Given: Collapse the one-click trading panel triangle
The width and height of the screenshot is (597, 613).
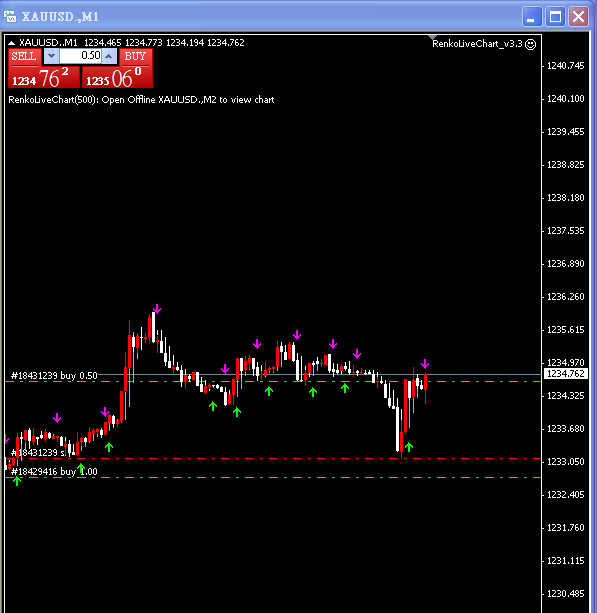Looking at the screenshot, I should pos(12,43).
